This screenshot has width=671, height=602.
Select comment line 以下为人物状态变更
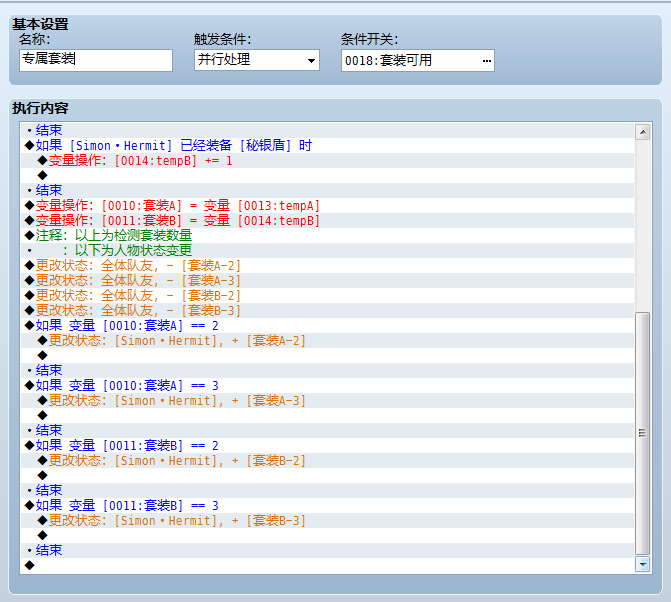click(327, 250)
